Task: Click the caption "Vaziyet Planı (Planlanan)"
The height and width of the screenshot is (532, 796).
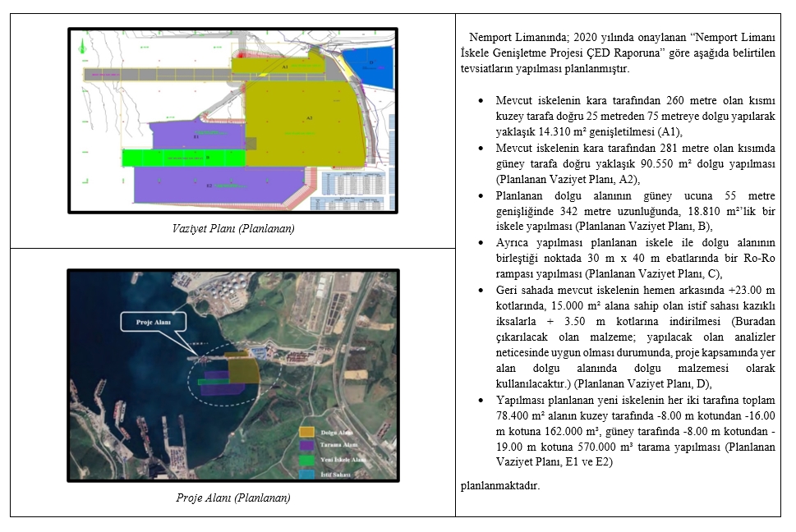Action: point(233,228)
